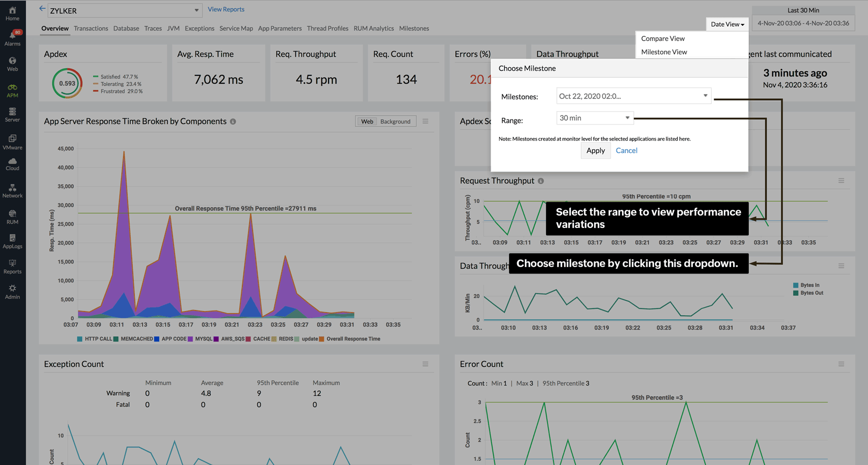
Task: Switch chart to Web view
Action: [367, 121]
